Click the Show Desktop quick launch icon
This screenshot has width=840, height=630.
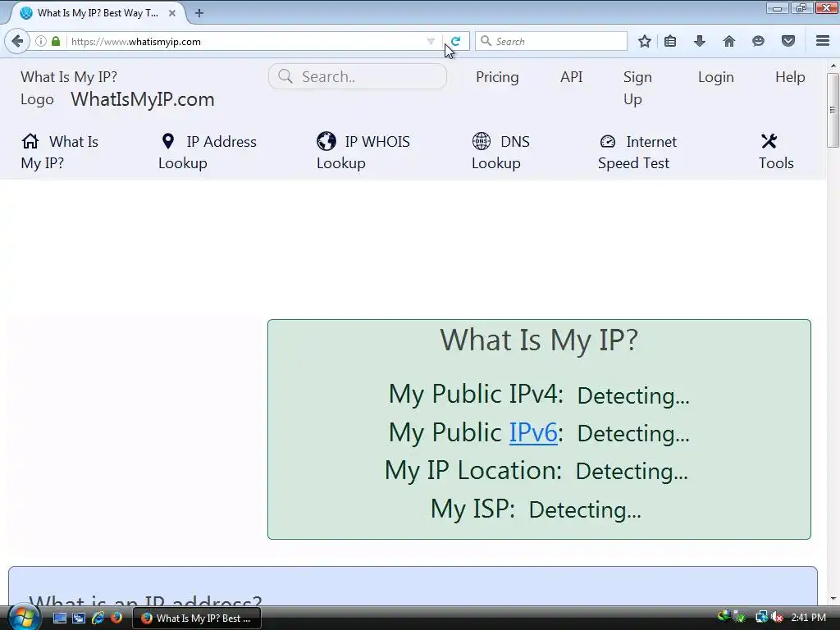click(59, 619)
